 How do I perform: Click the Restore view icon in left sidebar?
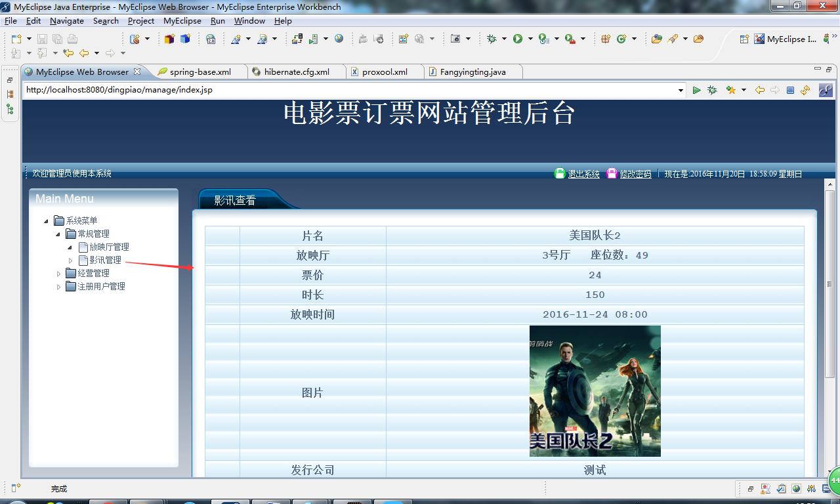[x=10, y=80]
